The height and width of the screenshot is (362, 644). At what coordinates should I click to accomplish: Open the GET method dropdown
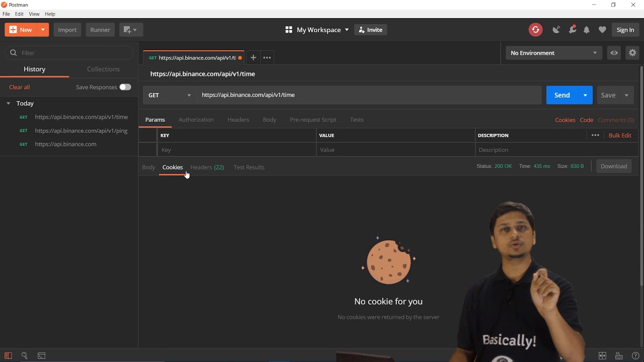[x=170, y=95]
